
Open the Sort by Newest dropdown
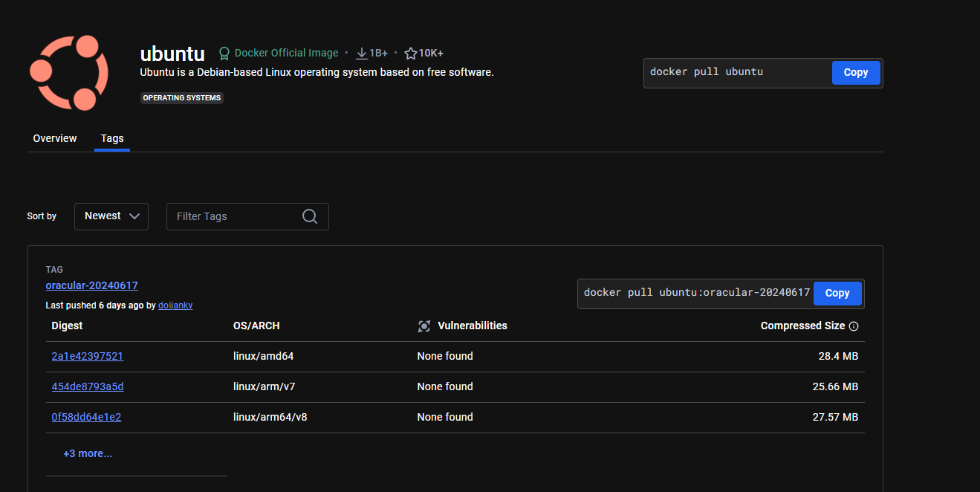coord(111,216)
